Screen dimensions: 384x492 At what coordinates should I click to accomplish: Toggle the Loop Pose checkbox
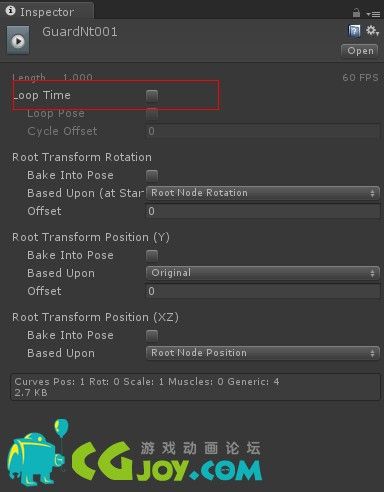point(152,114)
